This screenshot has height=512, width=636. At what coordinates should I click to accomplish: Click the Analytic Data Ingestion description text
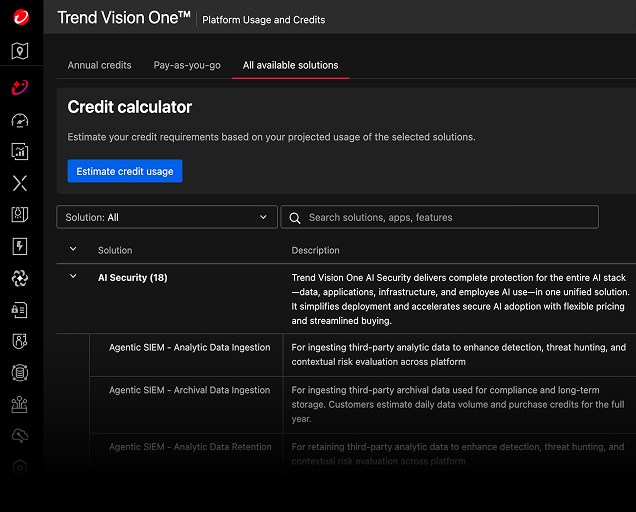[459, 355]
